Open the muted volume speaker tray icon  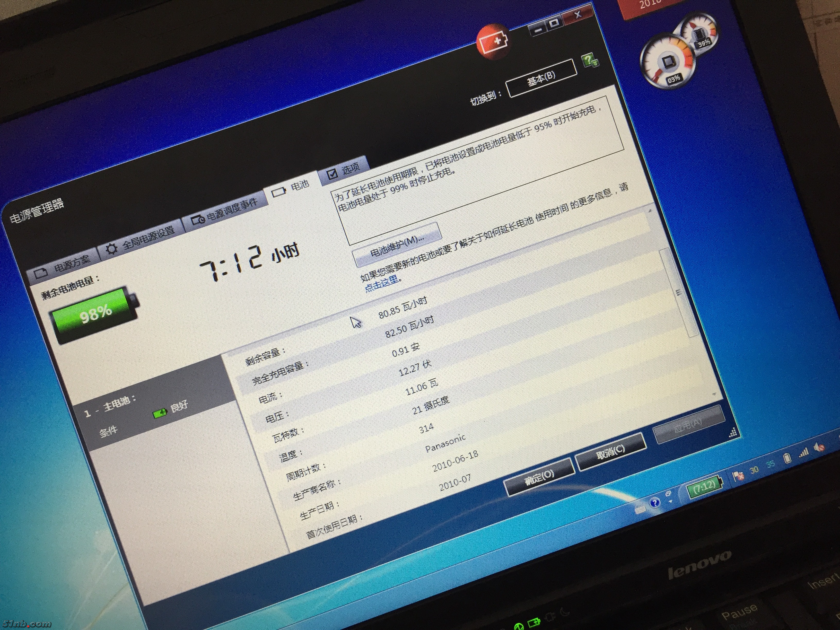(x=819, y=448)
